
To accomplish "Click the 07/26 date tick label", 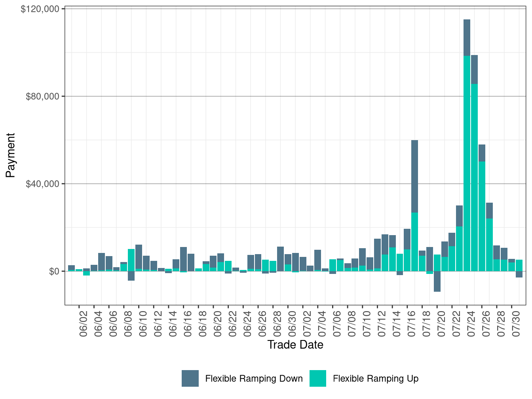I will click(x=486, y=324).
